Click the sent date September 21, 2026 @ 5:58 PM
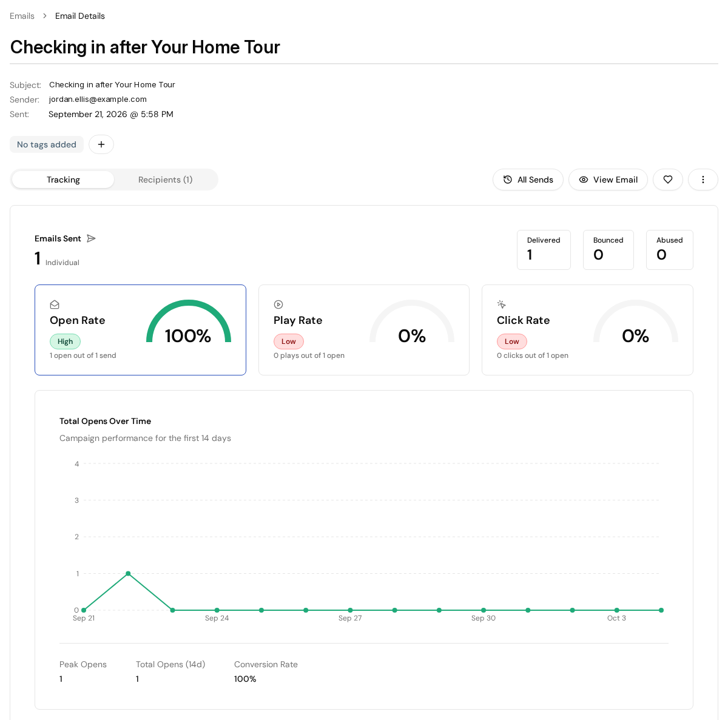Image resolution: width=728 pixels, height=720 pixels. [x=111, y=114]
